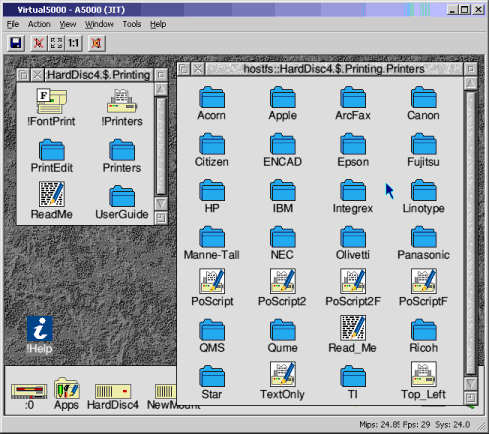Select the Fujitsu folder
489x434 pixels.
point(423,150)
